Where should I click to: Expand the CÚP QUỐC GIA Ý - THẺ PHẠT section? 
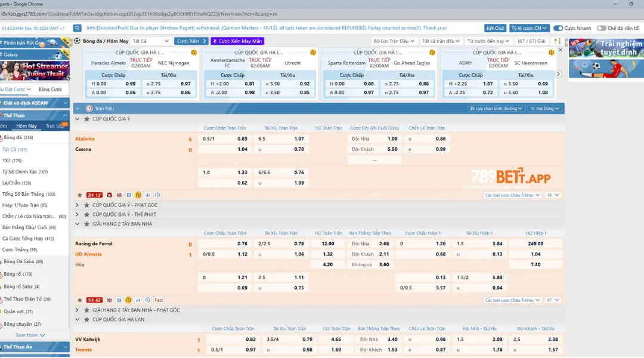(x=77, y=215)
